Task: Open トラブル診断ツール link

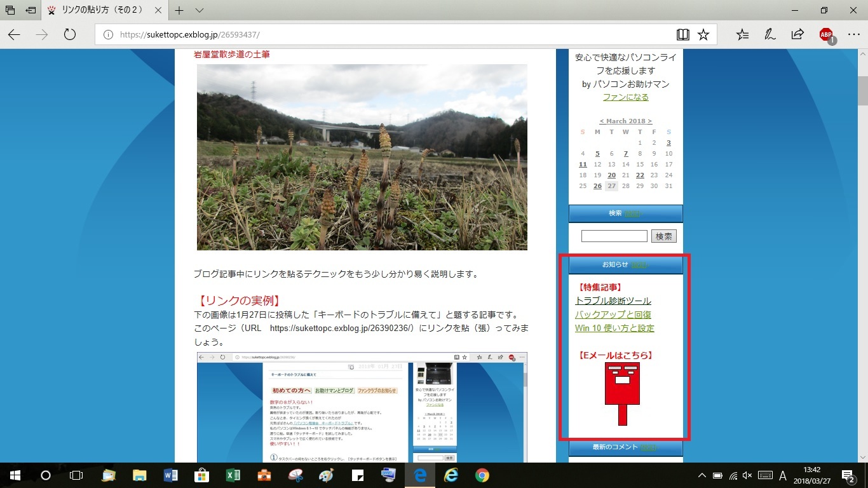Action: [x=613, y=301]
